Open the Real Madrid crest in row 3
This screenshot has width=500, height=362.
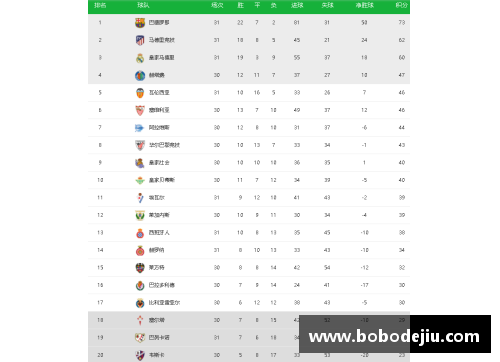[140, 58]
